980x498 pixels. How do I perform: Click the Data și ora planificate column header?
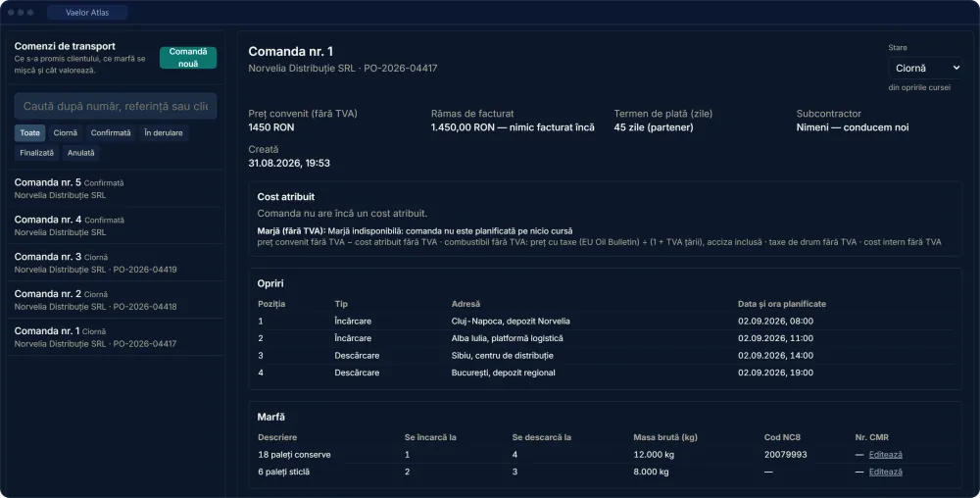pos(782,304)
